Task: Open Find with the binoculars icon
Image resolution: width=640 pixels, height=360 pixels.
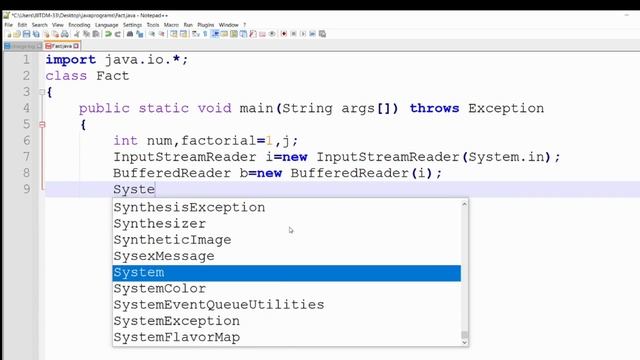Action: [x=130, y=34]
